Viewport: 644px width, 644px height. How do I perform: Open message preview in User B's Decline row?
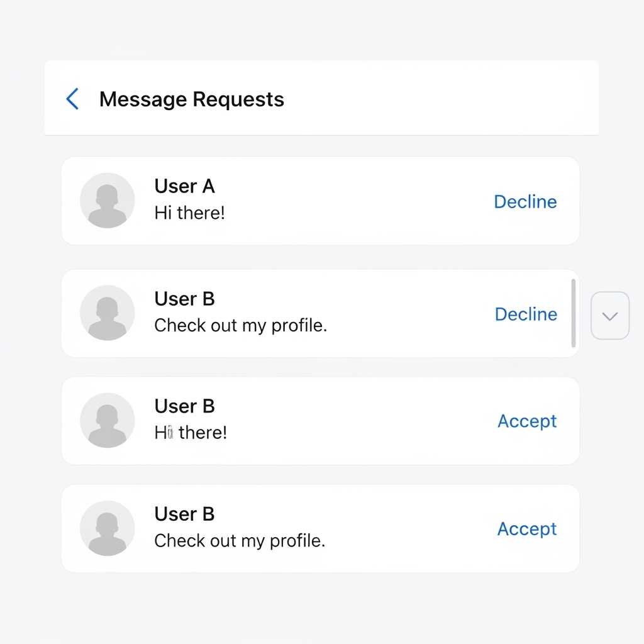(x=240, y=326)
